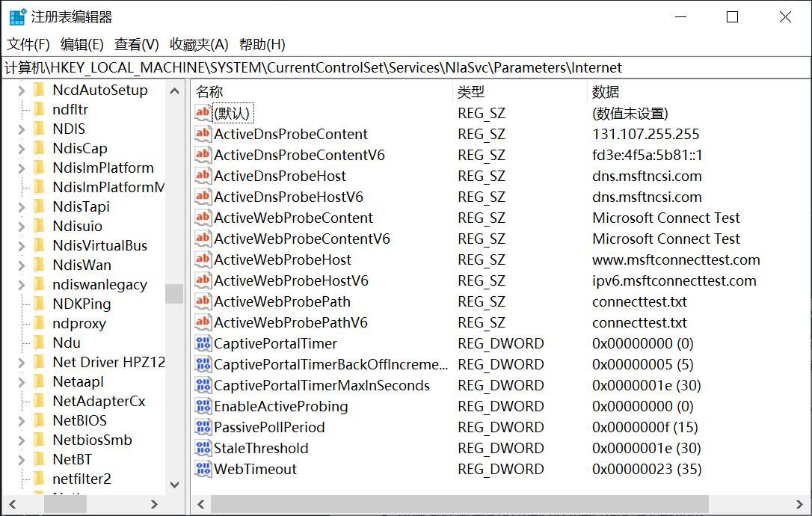Open the 查看(V) view menu
Image resolution: width=812 pixels, height=516 pixels.
(136, 45)
